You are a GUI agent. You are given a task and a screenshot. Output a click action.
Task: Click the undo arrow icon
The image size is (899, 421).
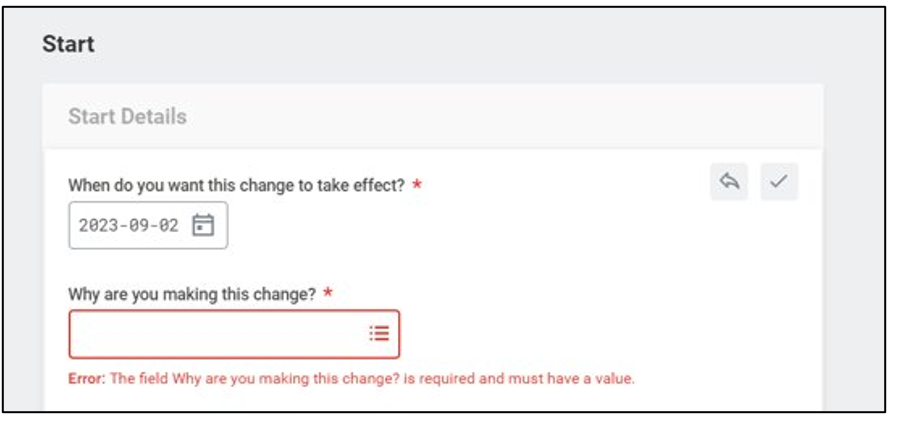tap(729, 182)
